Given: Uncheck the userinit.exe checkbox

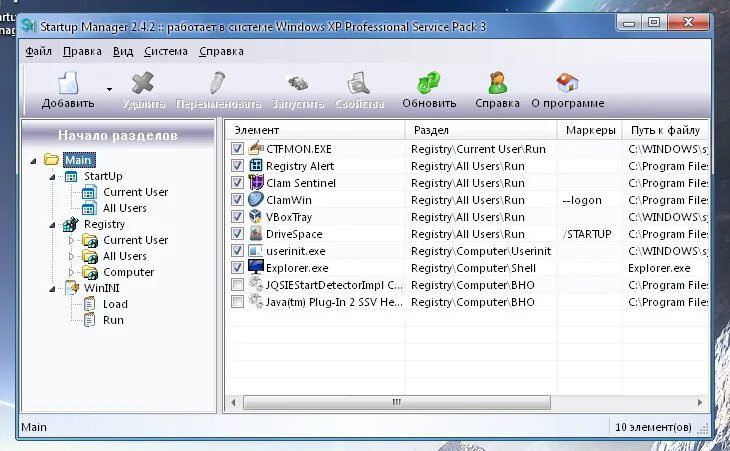Looking at the screenshot, I should 237,251.
